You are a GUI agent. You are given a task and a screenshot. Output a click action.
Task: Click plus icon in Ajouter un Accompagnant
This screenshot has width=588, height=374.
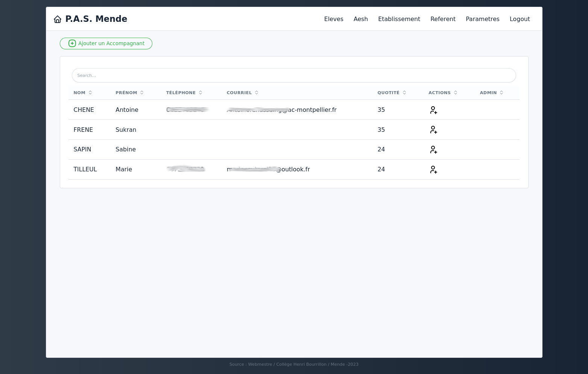72,43
